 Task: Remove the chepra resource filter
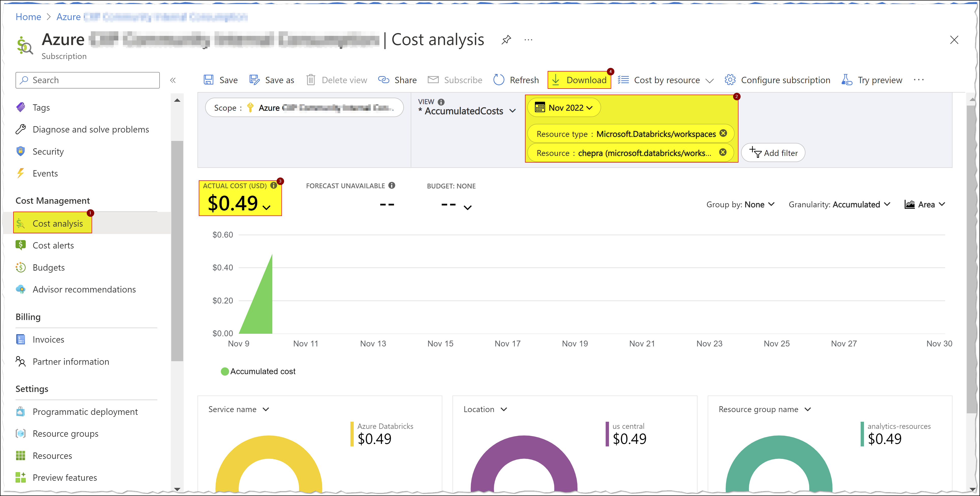coord(722,152)
